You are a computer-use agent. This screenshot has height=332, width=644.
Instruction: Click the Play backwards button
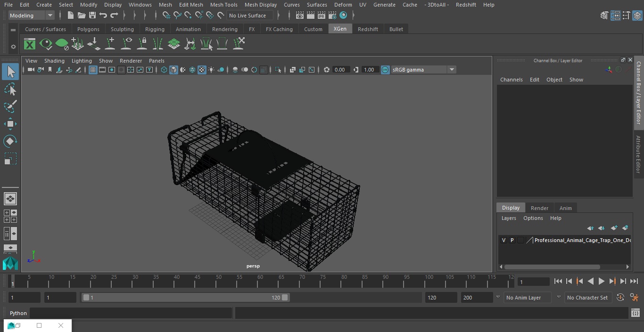(590, 281)
